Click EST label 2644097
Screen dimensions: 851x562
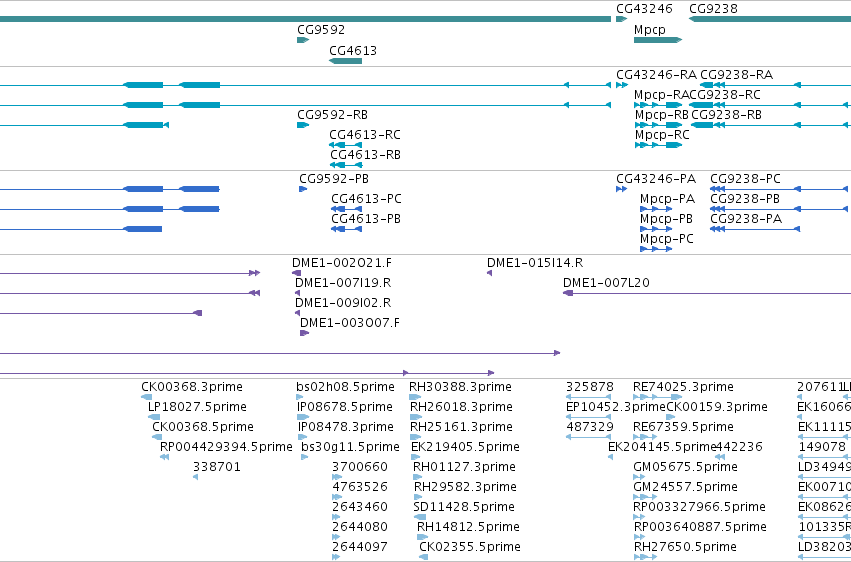pos(360,547)
